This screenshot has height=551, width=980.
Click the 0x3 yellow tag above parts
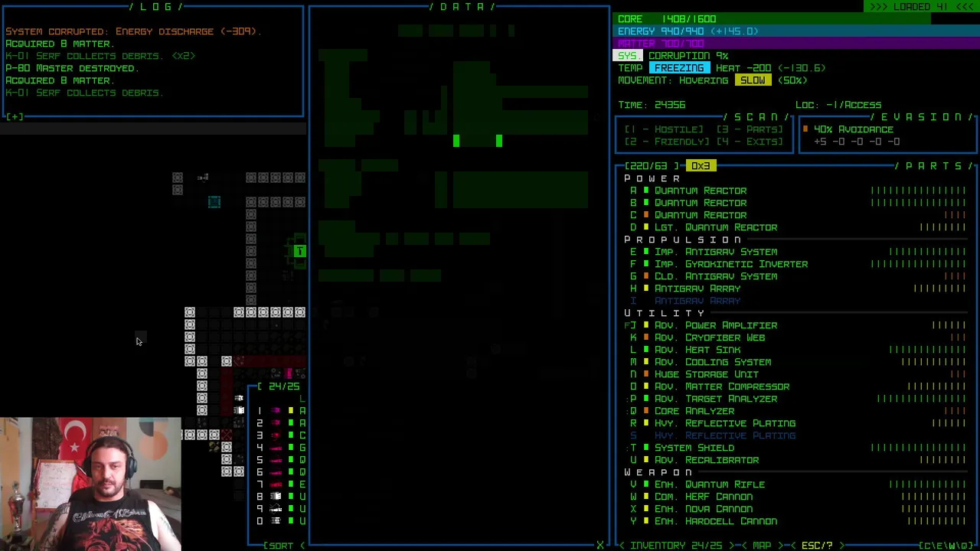click(701, 166)
